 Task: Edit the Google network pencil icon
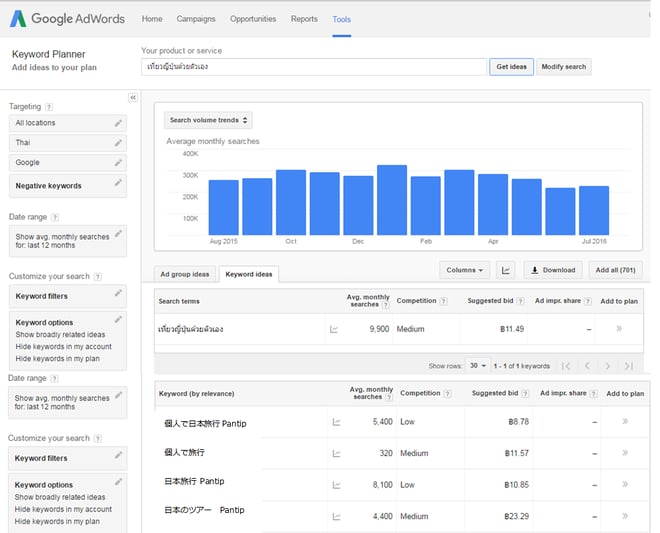[118, 163]
